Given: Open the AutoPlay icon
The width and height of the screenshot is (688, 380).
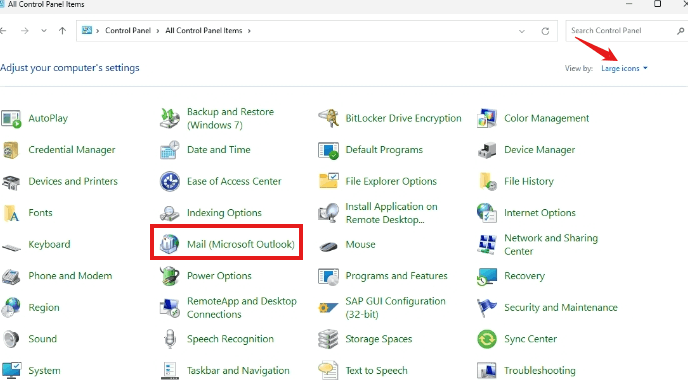Looking at the screenshot, I should pos(11,118).
